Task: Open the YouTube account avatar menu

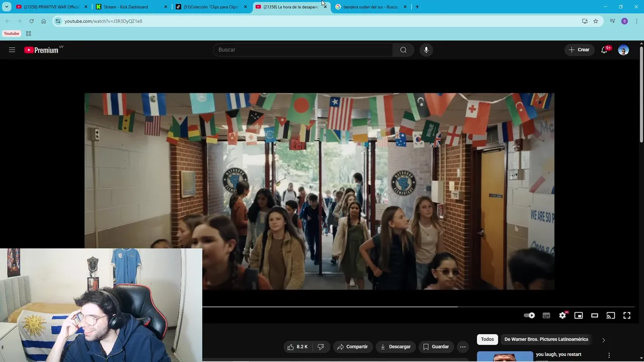Action: click(623, 50)
